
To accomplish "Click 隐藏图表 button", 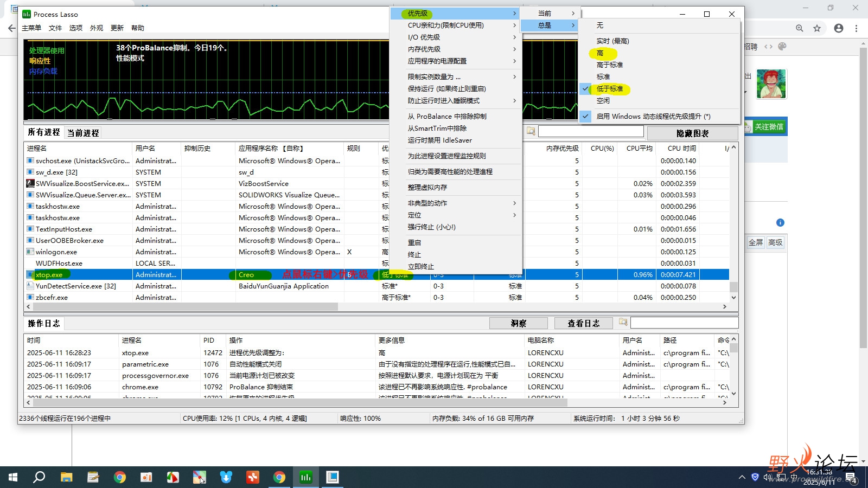I will click(692, 133).
